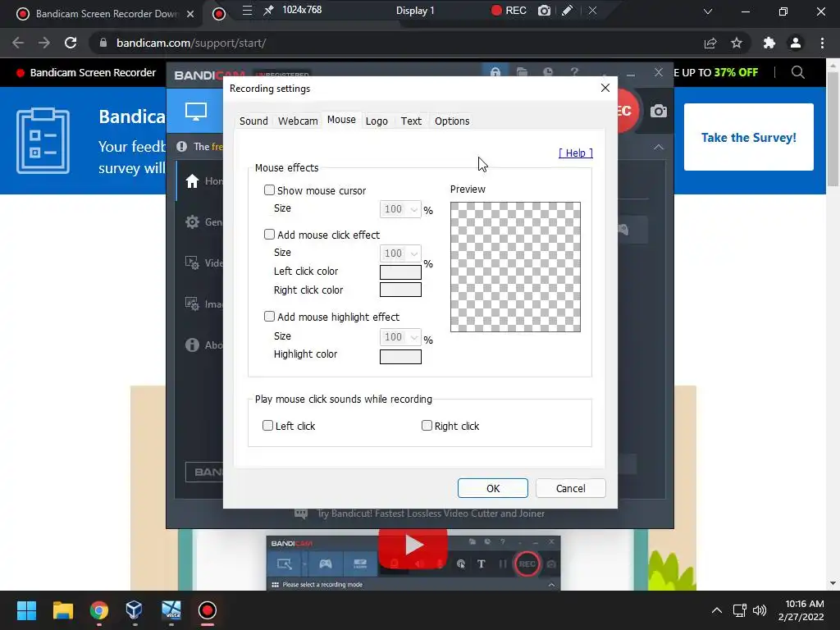This screenshot has height=630, width=840.
Task: Open VirtualBox cube icon in taskbar
Action: click(x=135, y=610)
